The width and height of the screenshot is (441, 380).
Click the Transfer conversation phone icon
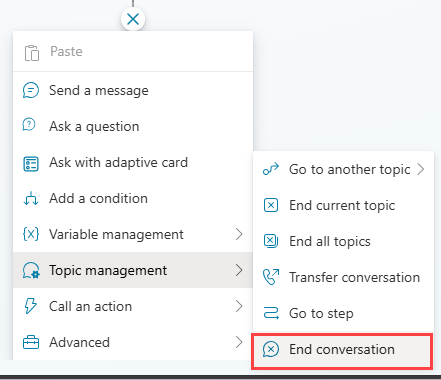(x=271, y=277)
